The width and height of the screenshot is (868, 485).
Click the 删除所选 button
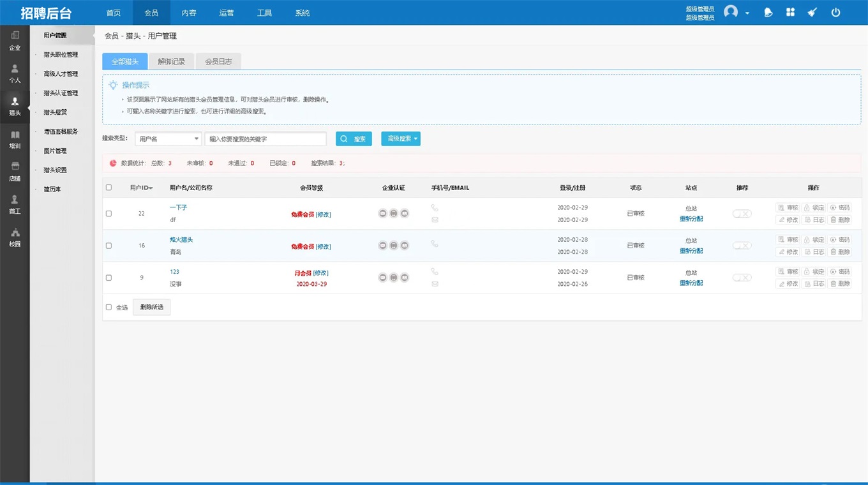click(x=151, y=307)
